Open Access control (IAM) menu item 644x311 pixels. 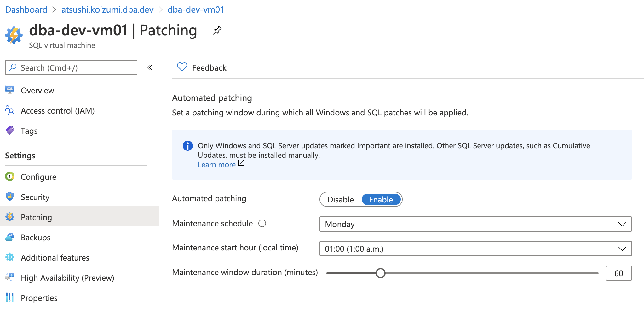(57, 111)
